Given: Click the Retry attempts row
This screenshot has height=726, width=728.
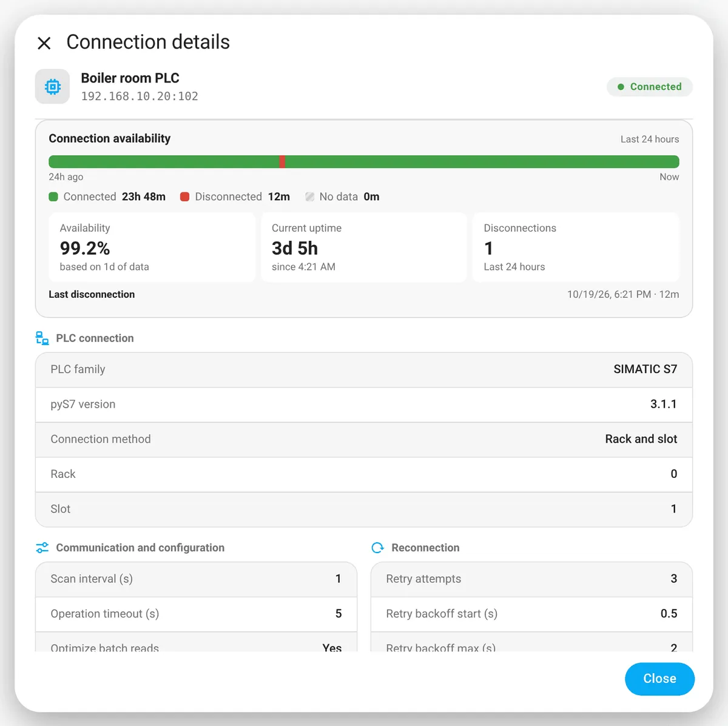Looking at the screenshot, I should coord(531,579).
